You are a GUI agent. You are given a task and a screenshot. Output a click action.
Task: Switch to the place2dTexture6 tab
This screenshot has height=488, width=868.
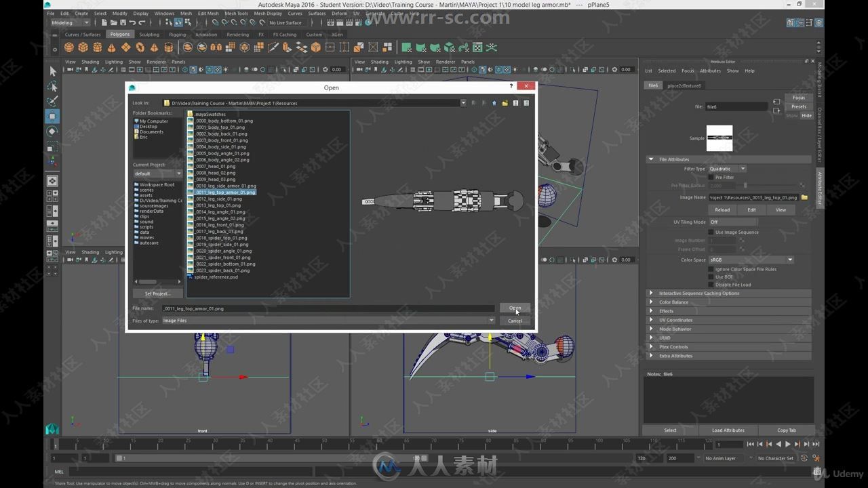(x=684, y=85)
